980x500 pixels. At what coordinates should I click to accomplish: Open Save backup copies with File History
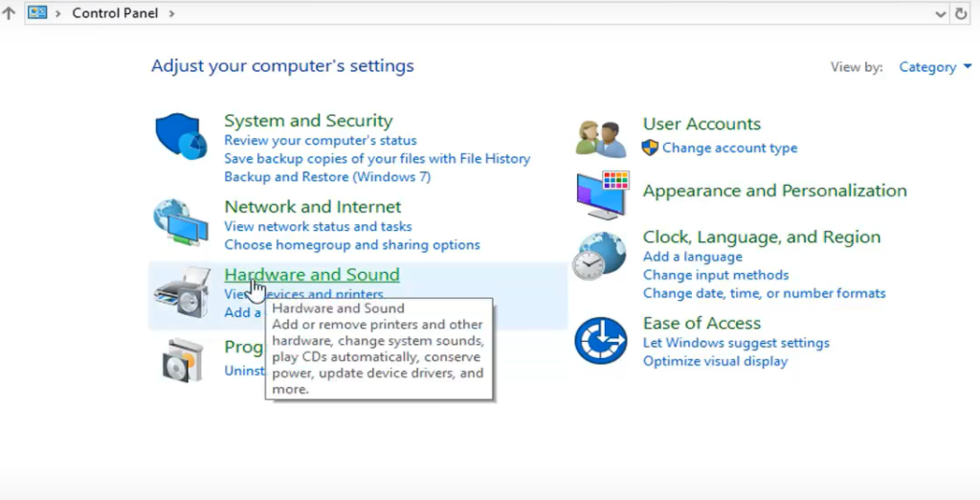click(377, 158)
